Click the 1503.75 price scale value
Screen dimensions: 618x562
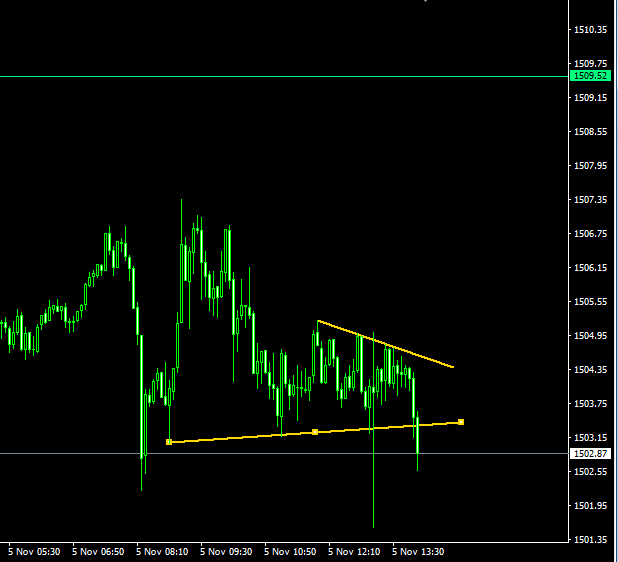pyautogui.click(x=590, y=404)
